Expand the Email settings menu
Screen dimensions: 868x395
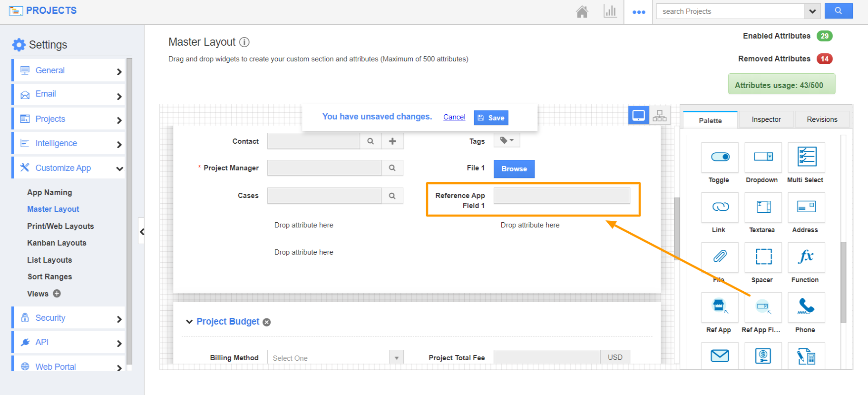68,94
